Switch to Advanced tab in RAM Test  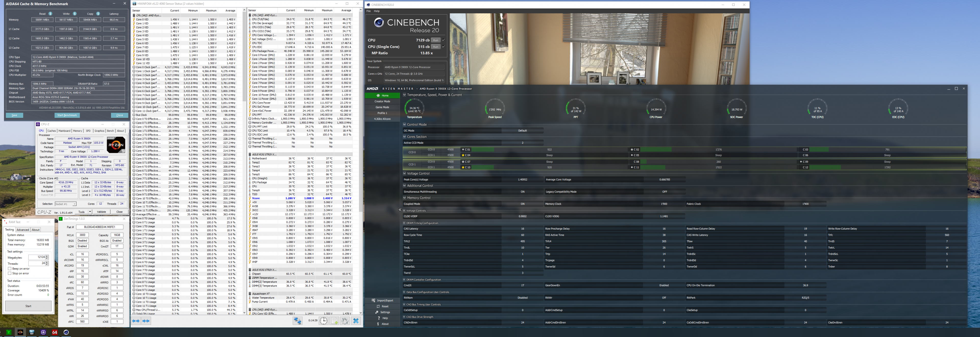click(22, 230)
